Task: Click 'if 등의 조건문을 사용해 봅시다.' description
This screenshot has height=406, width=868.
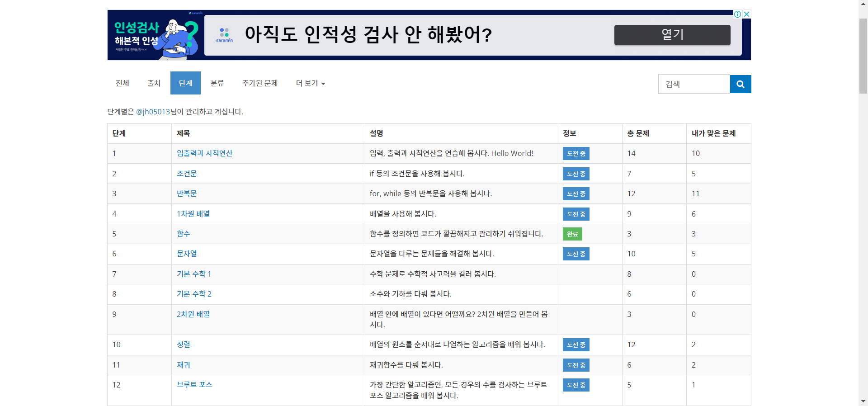Action: [x=417, y=174]
